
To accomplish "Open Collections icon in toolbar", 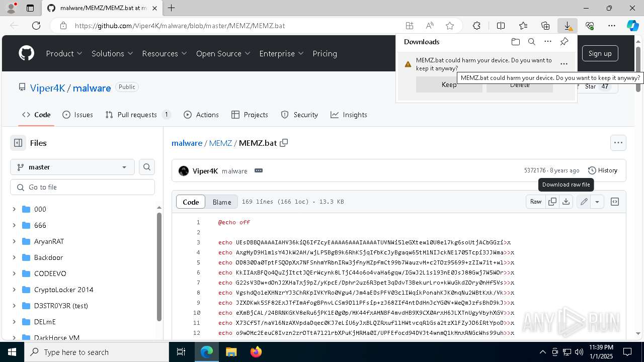I will tap(545, 26).
